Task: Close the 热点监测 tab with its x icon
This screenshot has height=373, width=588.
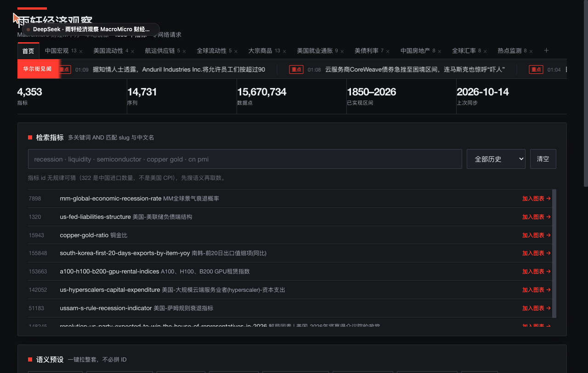Action: click(x=531, y=51)
